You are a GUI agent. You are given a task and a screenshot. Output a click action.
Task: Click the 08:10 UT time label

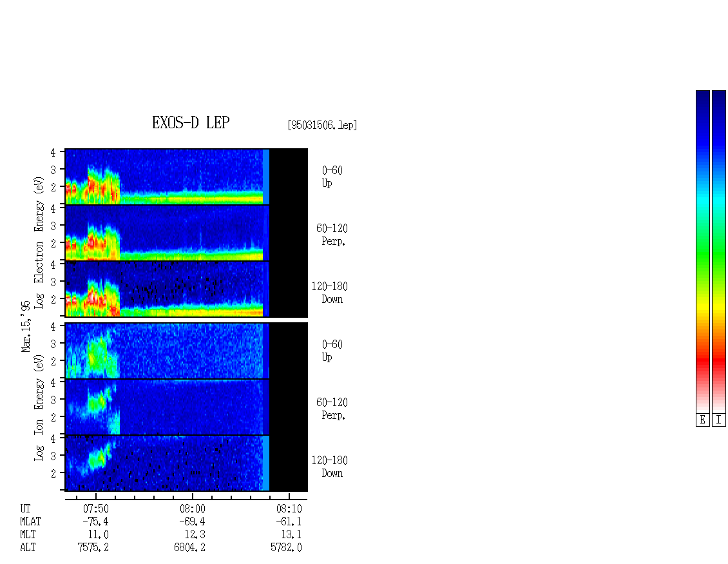pos(289,509)
